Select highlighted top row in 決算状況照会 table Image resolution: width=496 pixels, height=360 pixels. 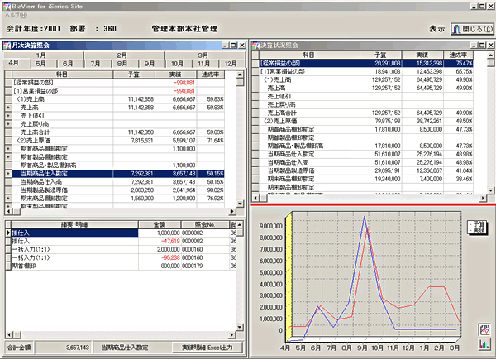tap(363, 63)
